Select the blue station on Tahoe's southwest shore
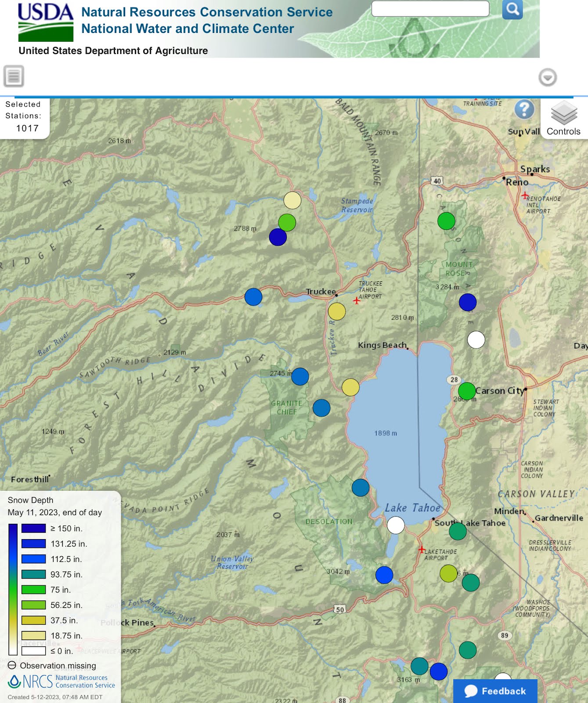Screen dimensions: 588x703 click(361, 488)
